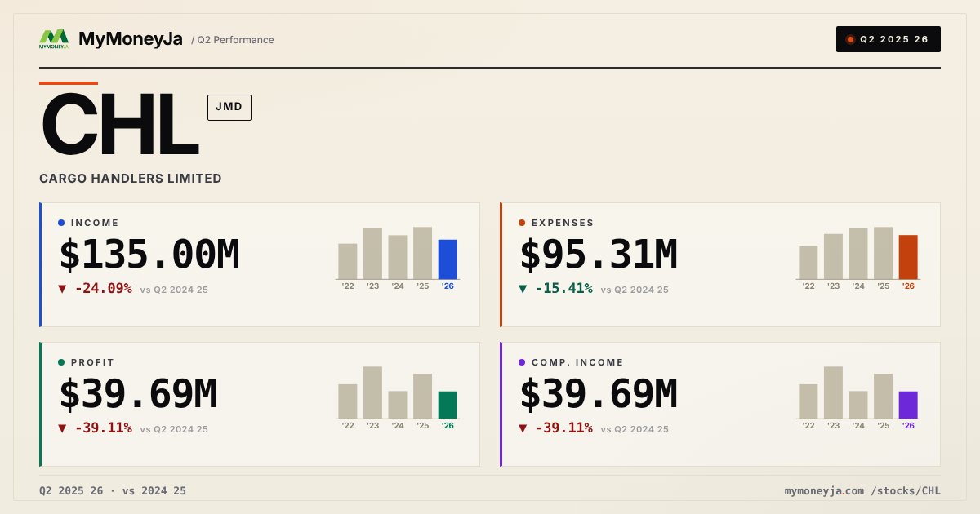Click the Cargo Handlers Limited name
The image size is (980, 514).
click(131, 179)
